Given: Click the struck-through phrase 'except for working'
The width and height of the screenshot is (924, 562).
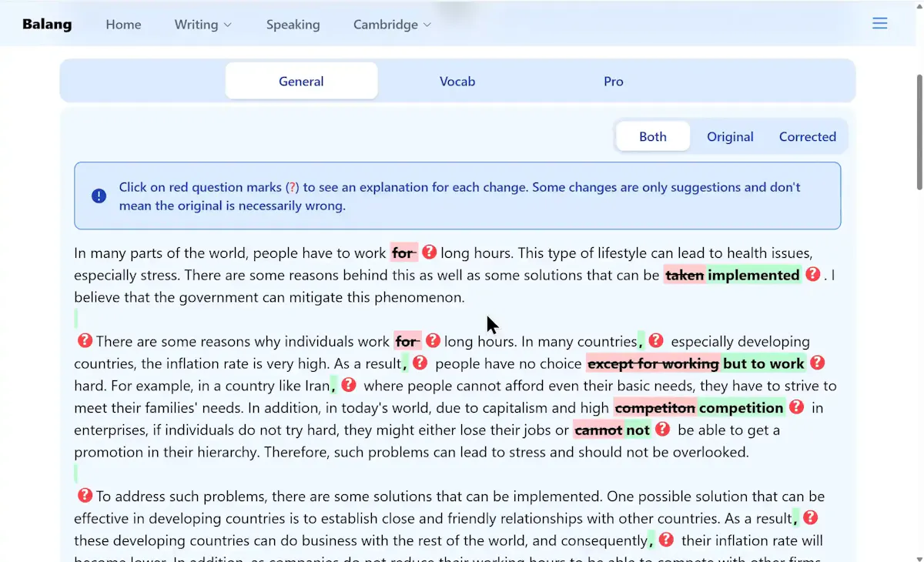Looking at the screenshot, I should [x=654, y=363].
